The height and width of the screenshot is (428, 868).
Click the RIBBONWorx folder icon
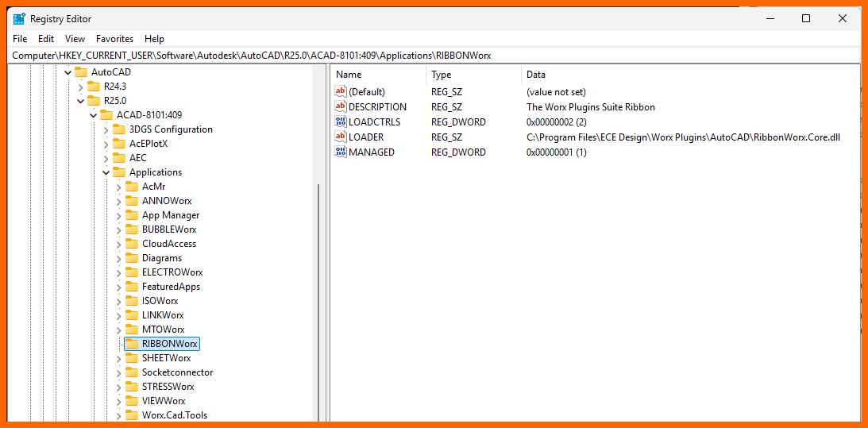(x=132, y=344)
